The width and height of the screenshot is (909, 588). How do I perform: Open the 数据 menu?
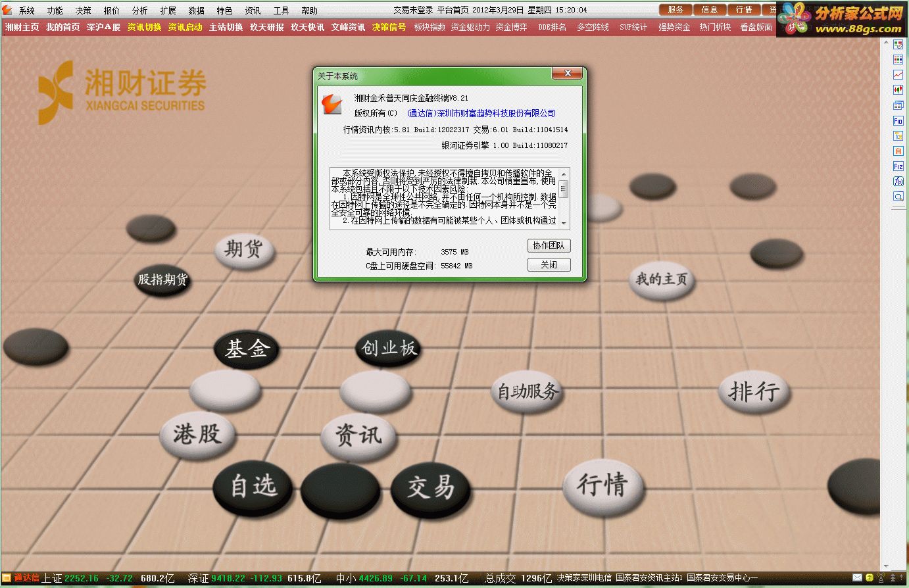pyautogui.click(x=197, y=11)
